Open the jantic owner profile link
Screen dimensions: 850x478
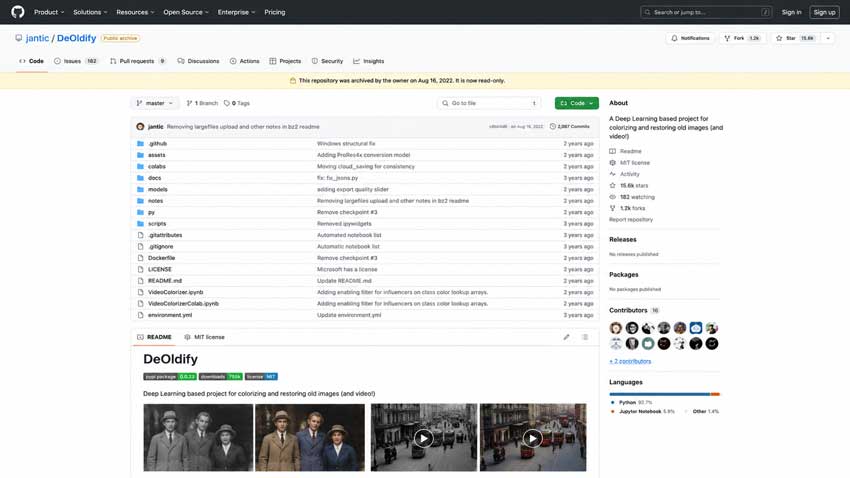[x=37, y=38]
